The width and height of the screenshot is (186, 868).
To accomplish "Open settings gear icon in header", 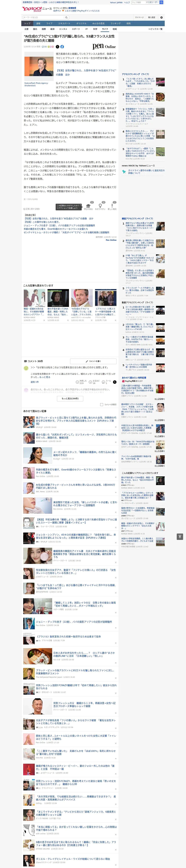I will [x=161, y=17].
